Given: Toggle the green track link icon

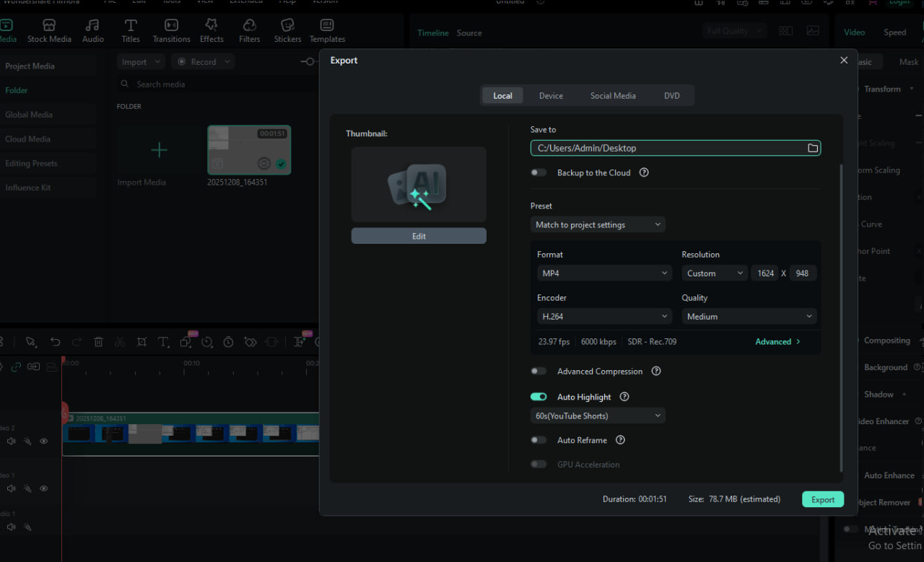Looking at the screenshot, I should click(16, 366).
